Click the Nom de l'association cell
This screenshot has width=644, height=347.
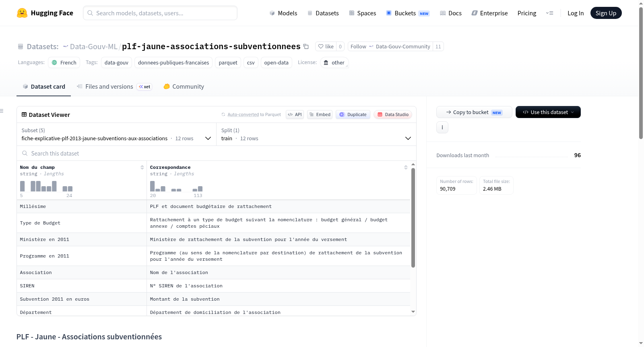(x=279, y=272)
